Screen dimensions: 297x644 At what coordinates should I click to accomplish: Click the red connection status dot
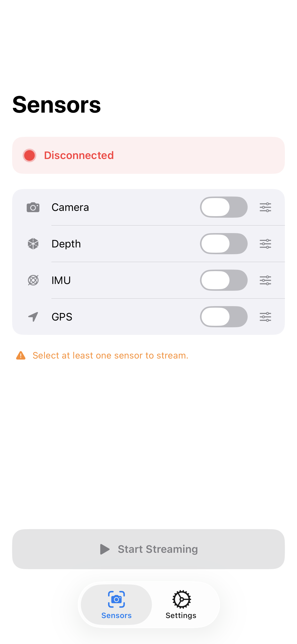(29, 155)
